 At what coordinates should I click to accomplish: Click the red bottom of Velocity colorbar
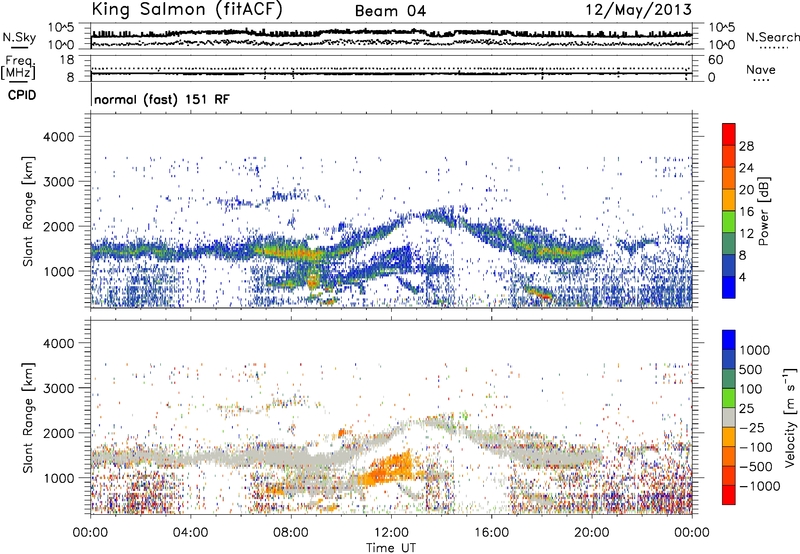[x=729, y=495]
